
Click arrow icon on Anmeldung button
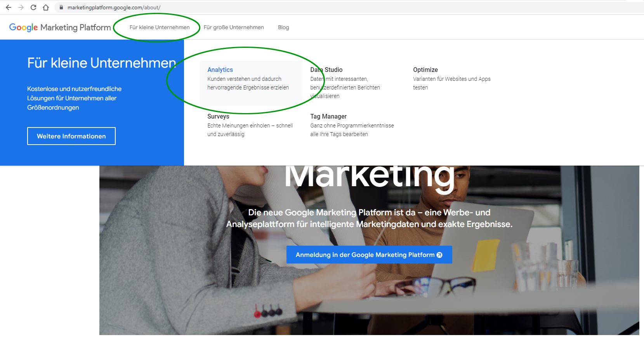439,255
